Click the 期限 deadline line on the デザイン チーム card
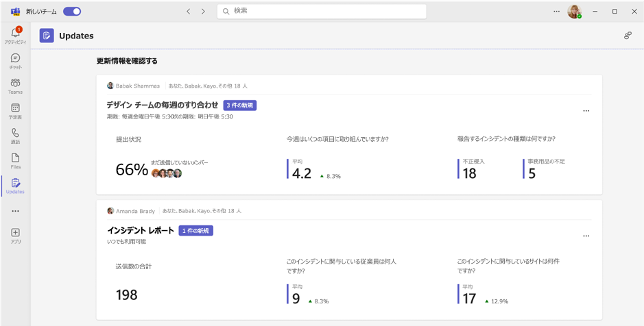 170,116
